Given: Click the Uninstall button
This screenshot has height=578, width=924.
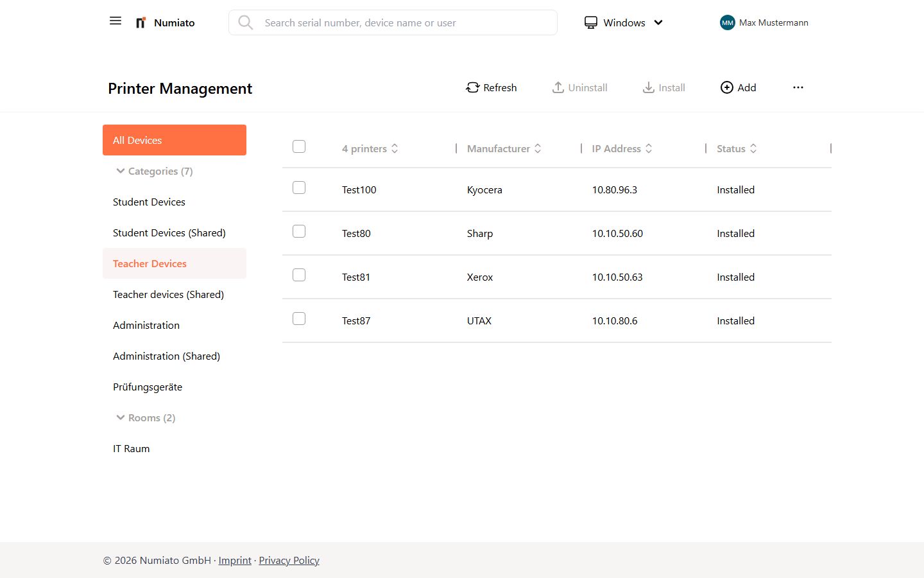Looking at the screenshot, I should pyautogui.click(x=580, y=87).
